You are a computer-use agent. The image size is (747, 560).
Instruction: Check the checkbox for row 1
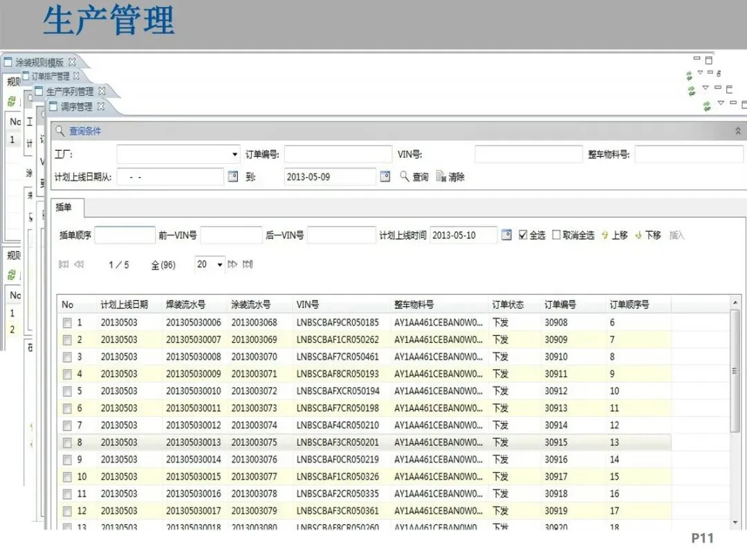tap(67, 323)
